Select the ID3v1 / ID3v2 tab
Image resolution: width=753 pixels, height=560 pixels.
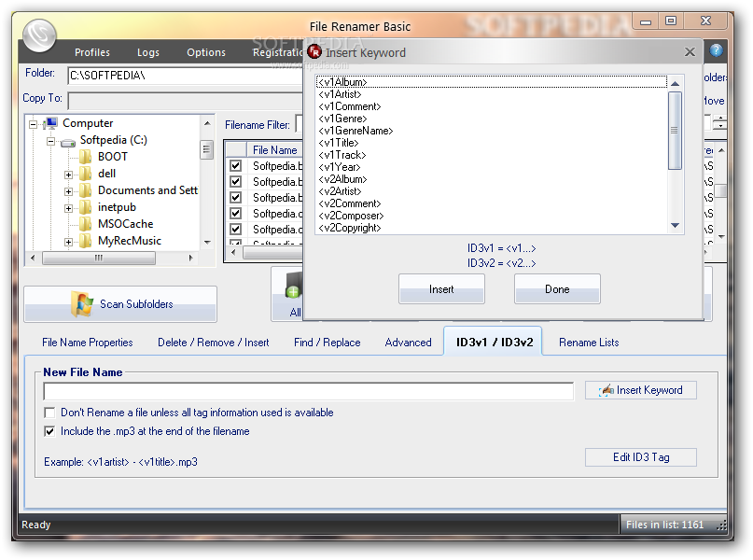click(x=494, y=342)
